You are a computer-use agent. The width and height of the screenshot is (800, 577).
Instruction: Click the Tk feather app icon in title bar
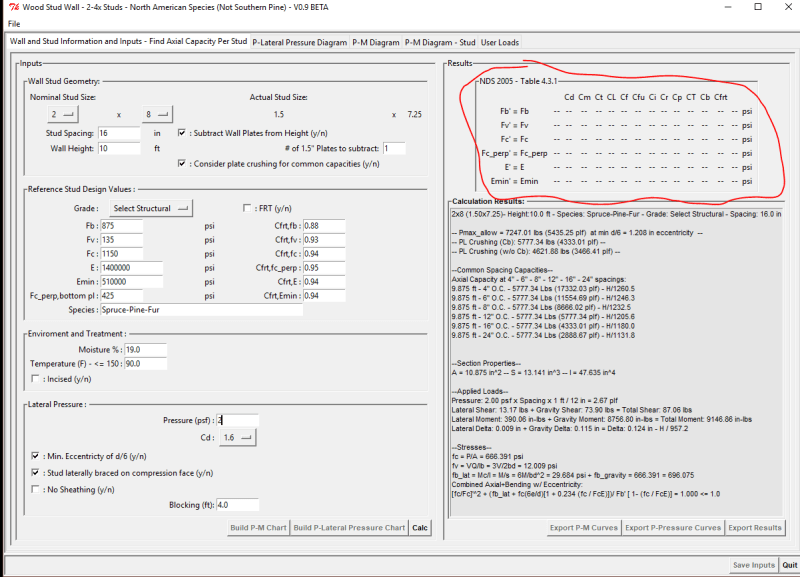(14, 7)
